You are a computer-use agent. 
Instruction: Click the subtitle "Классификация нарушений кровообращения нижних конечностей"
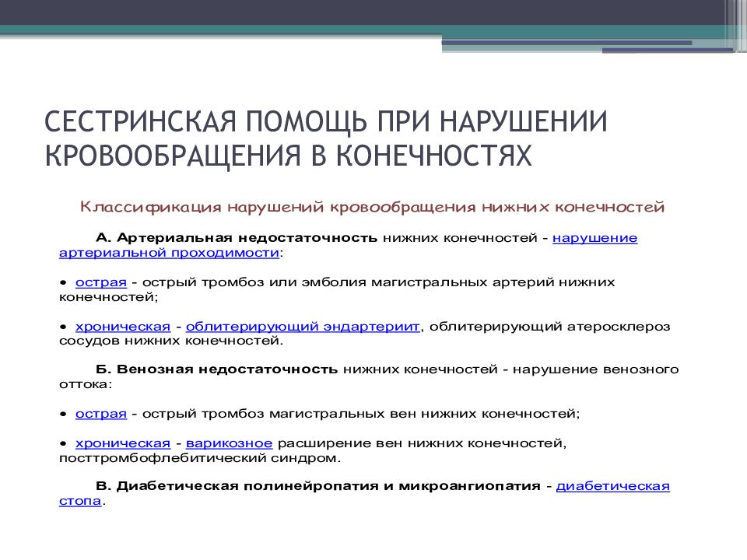[373, 207]
